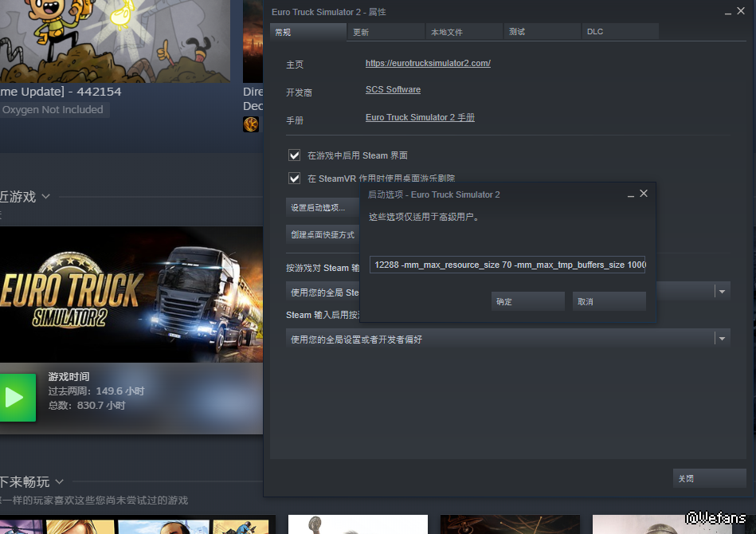Switch to the 更新 tab
Viewport: 756px width, 534px height.
[386, 32]
